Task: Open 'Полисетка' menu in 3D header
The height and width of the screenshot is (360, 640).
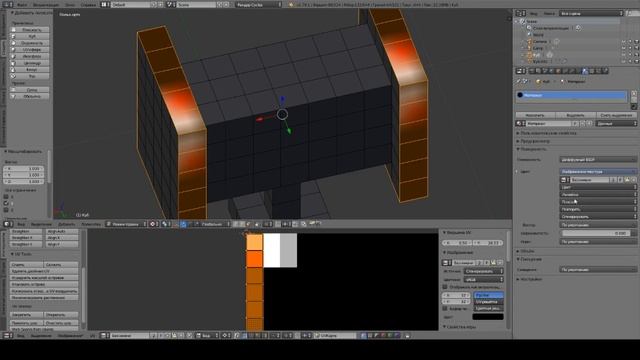Action: [91, 224]
